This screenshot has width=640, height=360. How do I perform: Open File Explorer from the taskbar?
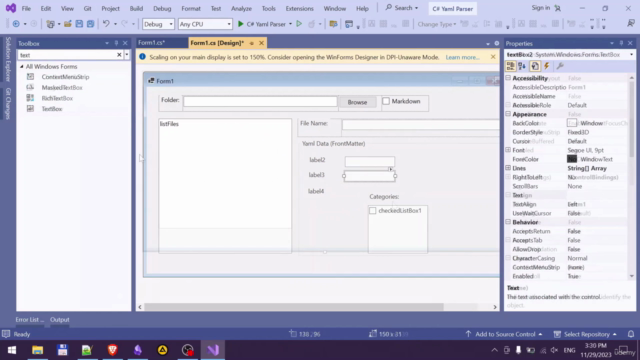[38, 350]
